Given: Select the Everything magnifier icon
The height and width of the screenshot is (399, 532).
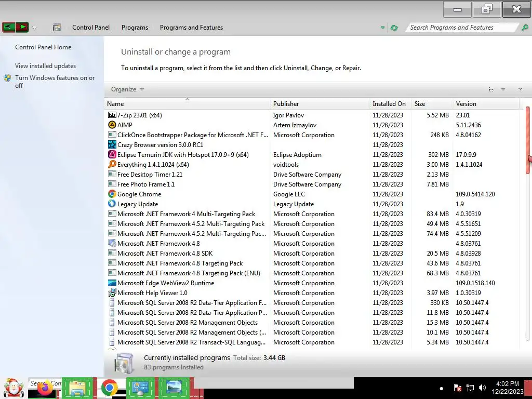Looking at the screenshot, I should [x=112, y=164].
